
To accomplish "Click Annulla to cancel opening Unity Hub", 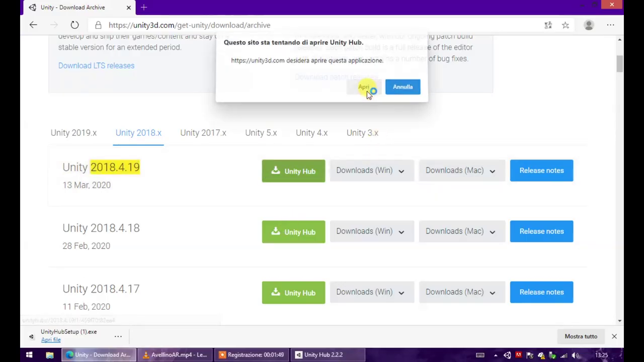I will click(x=403, y=87).
